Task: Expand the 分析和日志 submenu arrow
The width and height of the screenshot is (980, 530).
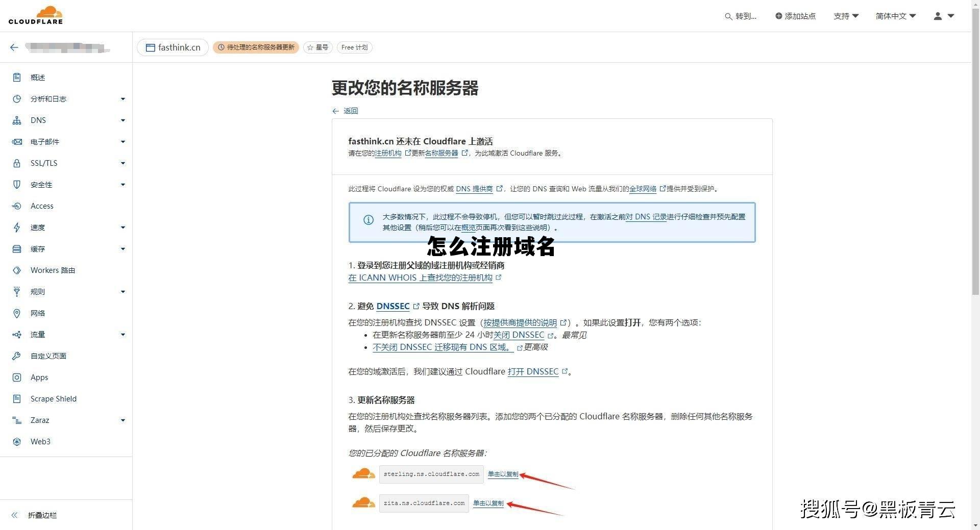Action: pos(123,99)
